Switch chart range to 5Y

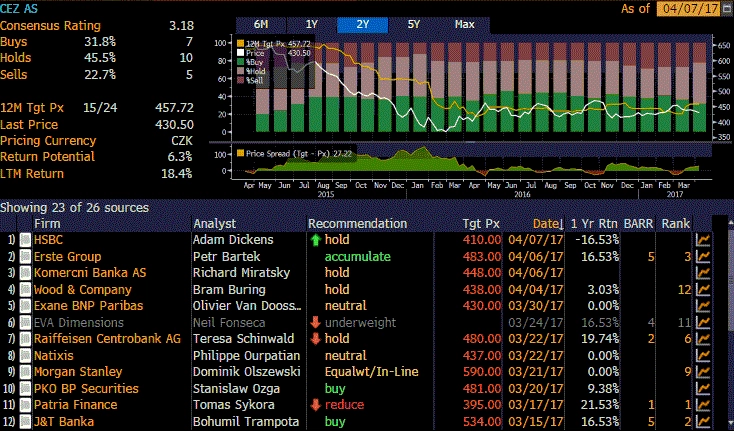coord(413,25)
